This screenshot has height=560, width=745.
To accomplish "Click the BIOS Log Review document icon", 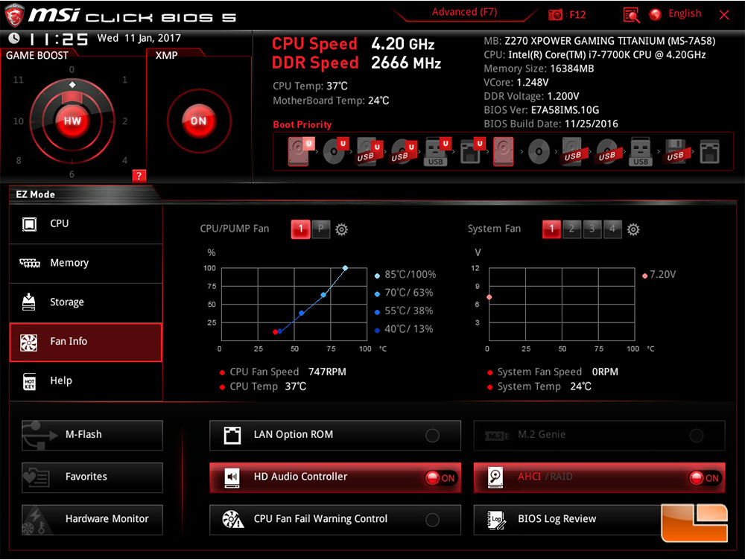I will coord(496,519).
